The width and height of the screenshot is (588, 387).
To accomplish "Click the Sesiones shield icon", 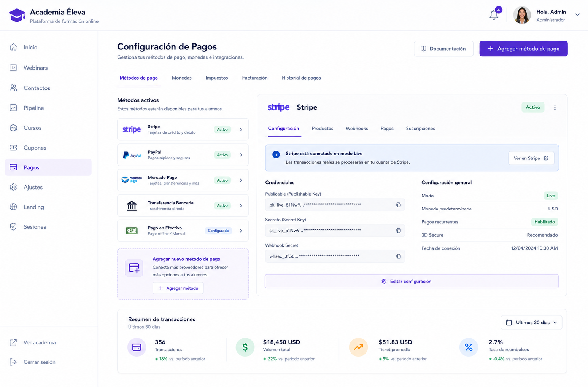I will click(13, 226).
